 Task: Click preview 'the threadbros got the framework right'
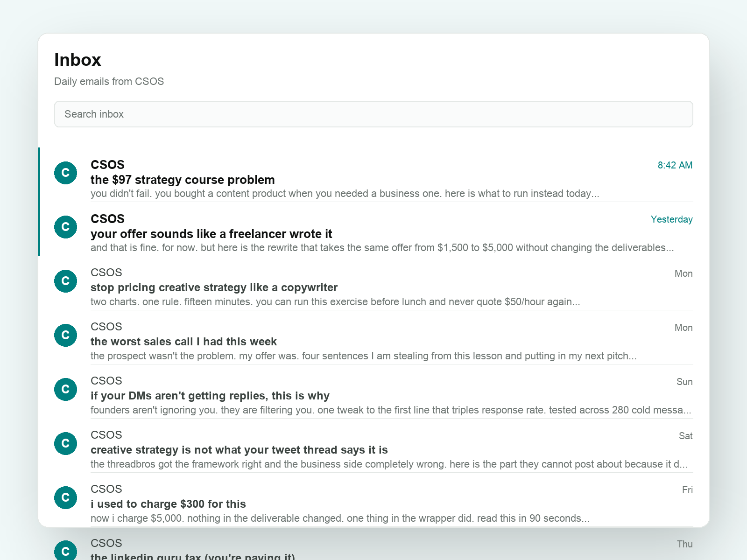coord(389,464)
